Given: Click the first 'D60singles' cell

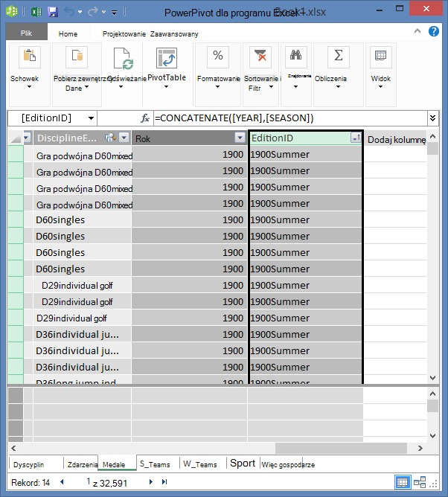Looking at the screenshot, I should point(82,219).
